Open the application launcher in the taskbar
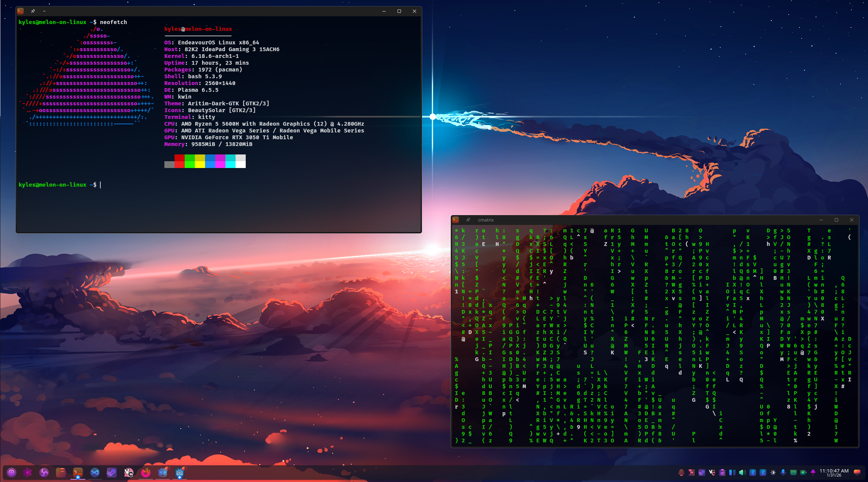Viewport: 868px width, 482px height. point(12,473)
